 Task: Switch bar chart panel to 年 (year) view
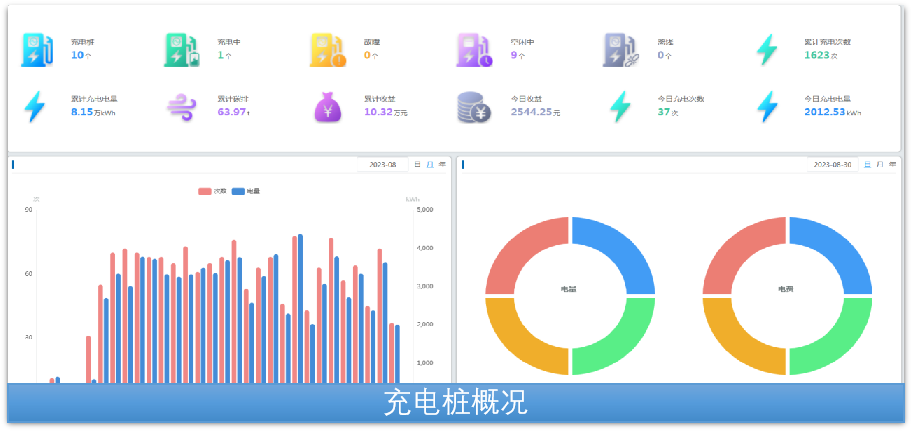pyautogui.click(x=442, y=164)
